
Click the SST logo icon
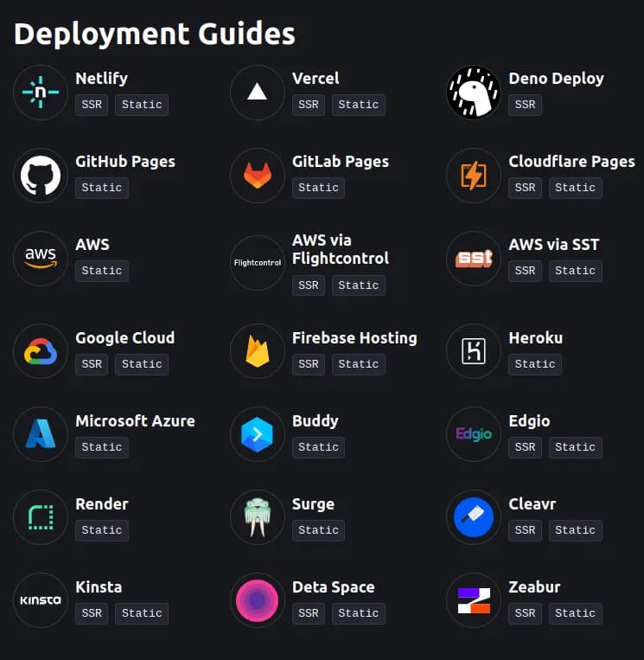click(x=473, y=258)
